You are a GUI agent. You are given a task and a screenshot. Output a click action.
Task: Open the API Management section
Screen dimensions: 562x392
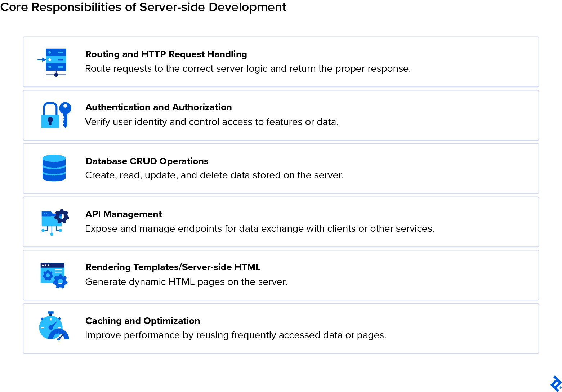pos(281,222)
